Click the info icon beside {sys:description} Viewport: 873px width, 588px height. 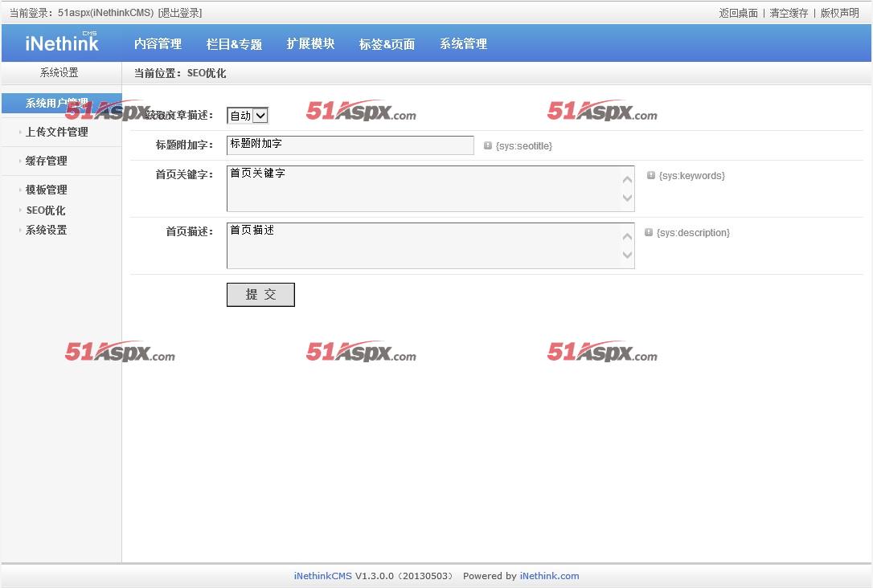pos(649,231)
